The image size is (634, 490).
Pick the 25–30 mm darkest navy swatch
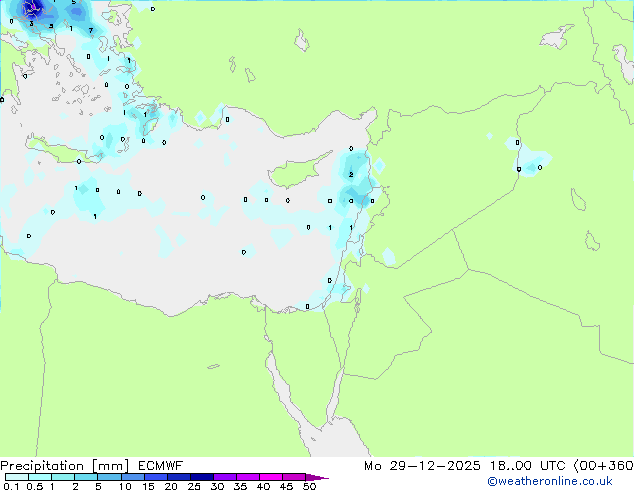202,477
